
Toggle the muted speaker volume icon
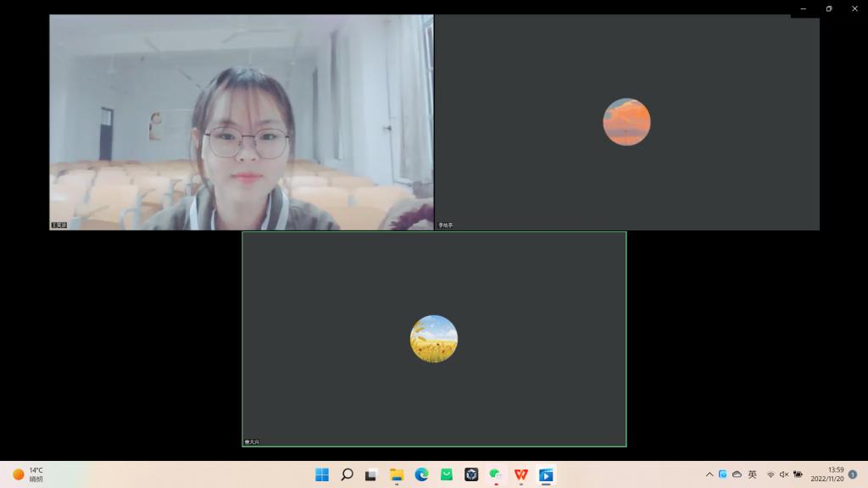pos(784,474)
